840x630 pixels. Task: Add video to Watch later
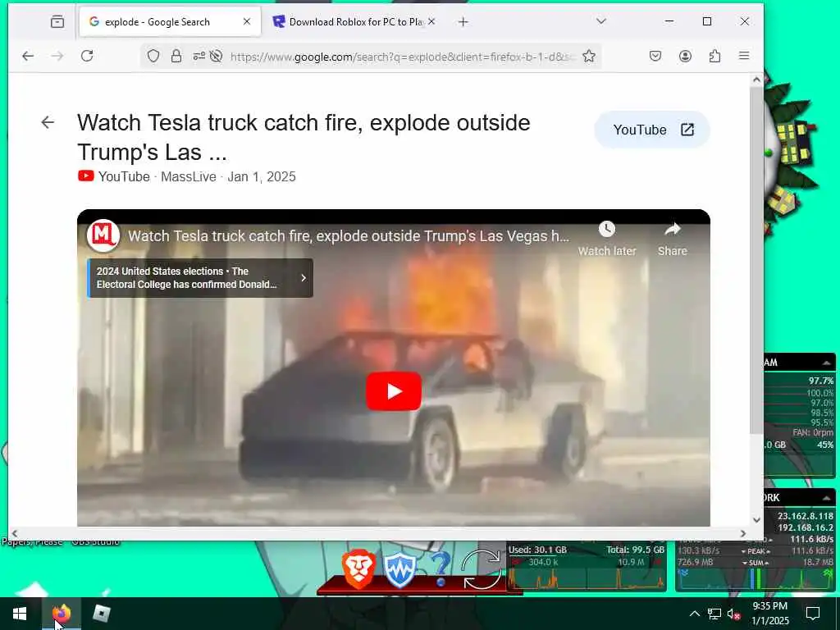[x=607, y=238]
